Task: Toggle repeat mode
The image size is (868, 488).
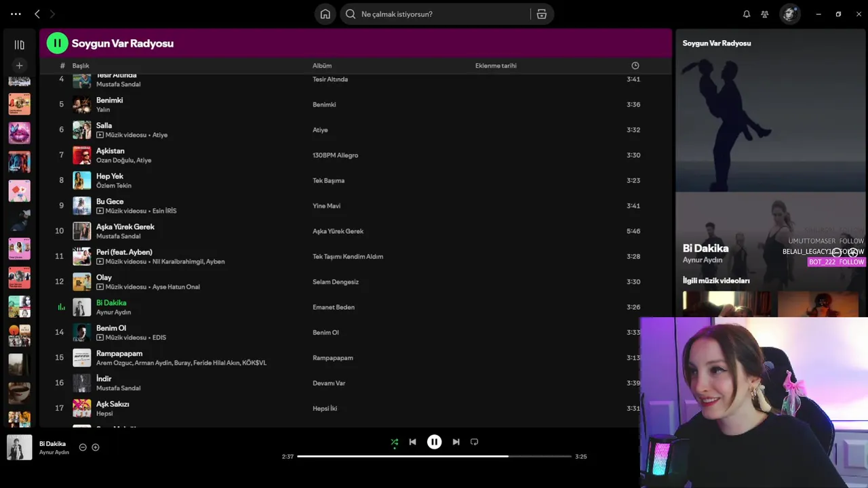Action: pos(475,442)
